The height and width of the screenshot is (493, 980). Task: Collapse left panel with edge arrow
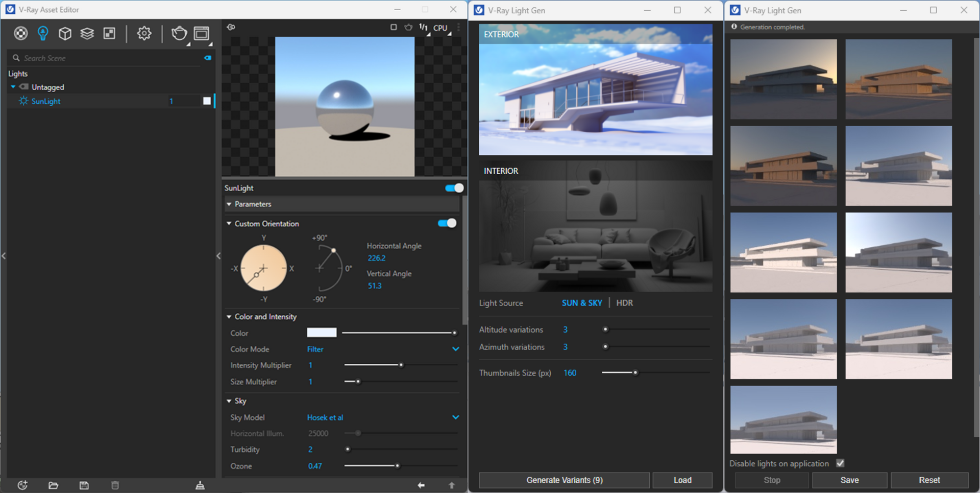tap(4, 256)
